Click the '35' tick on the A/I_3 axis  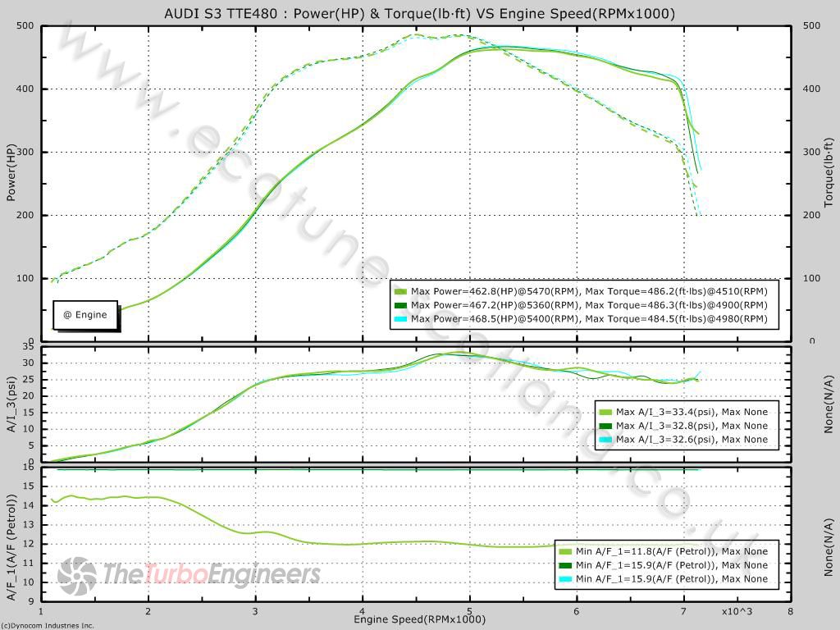pyautogui.click(x=29, y=347)
